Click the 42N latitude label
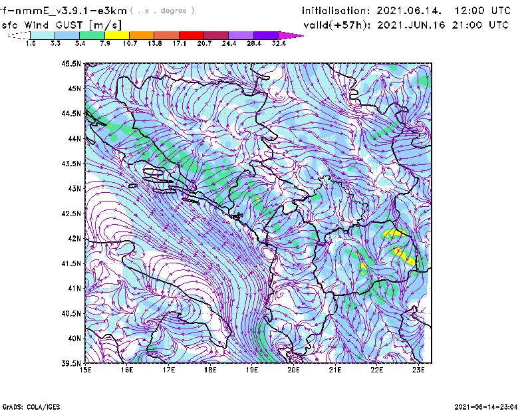 (x=74, y=239)
